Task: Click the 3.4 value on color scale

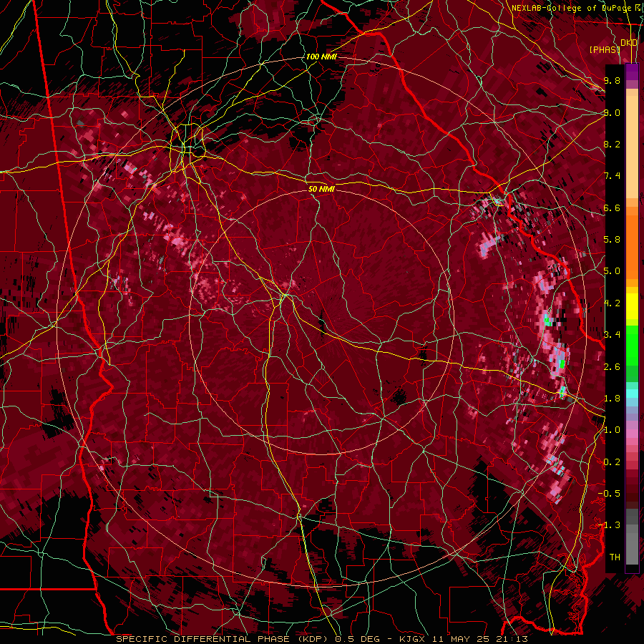Action: (612, 334)
